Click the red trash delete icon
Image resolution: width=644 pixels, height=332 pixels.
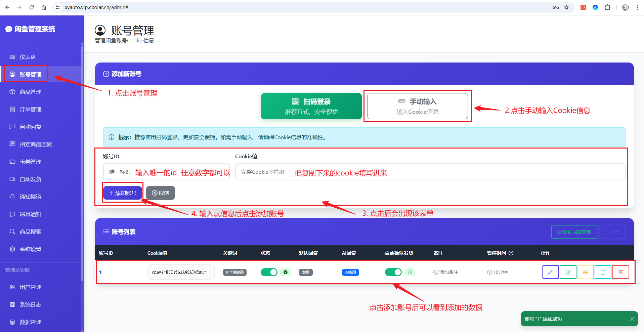(x=620, y=272)
